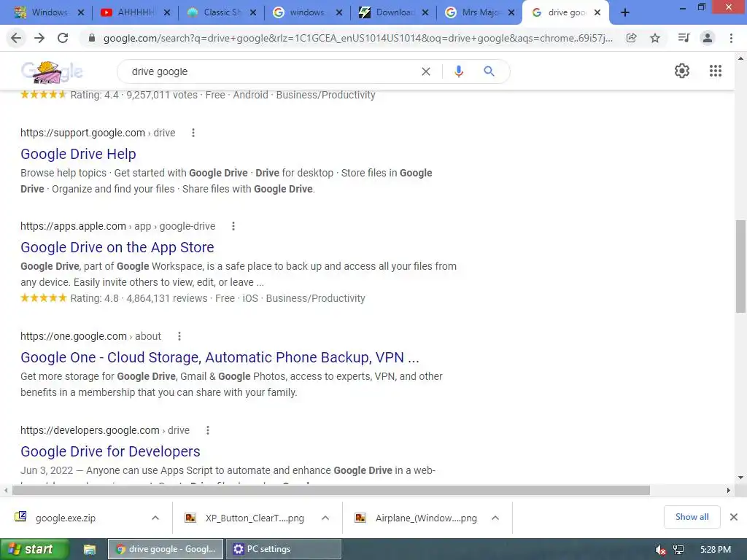
Task: Click the scroll down arrow of vertical scrollbar
Action: click(x=740, y=478)
